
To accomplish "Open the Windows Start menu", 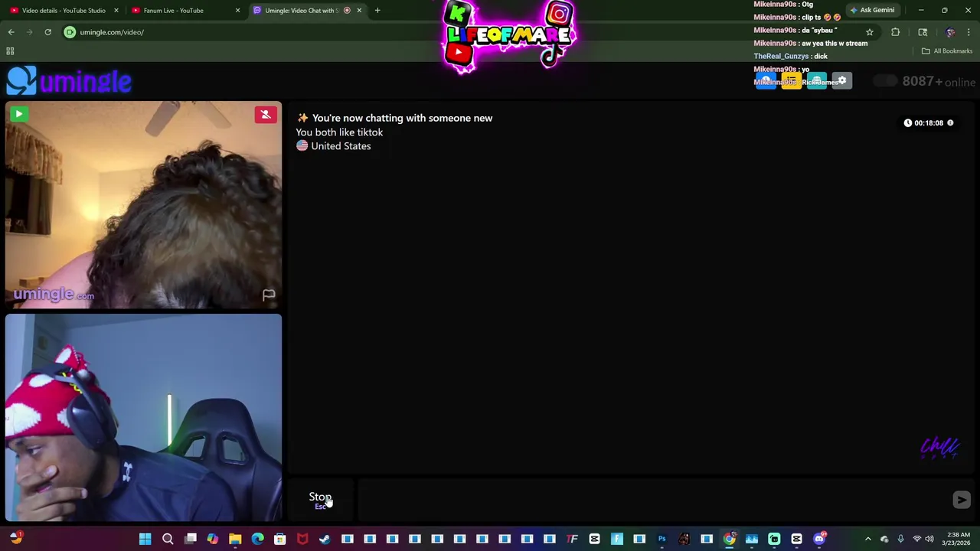I will tap(145, 540).
